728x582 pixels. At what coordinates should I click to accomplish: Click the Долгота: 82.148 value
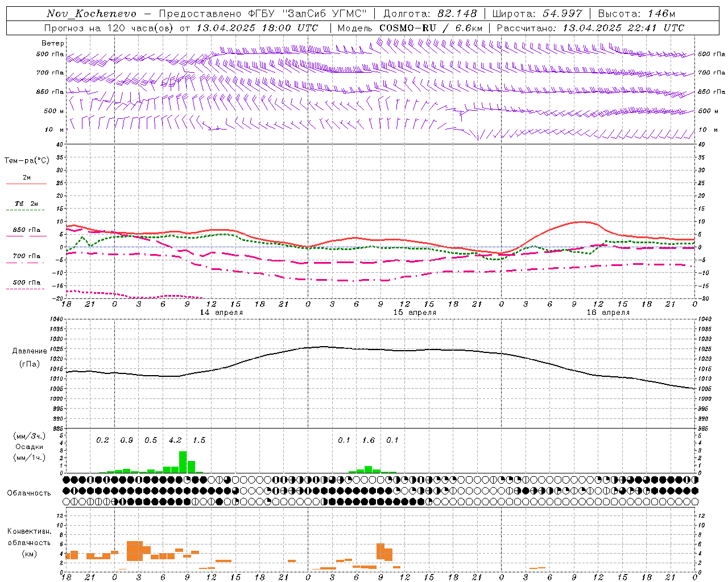430,14
